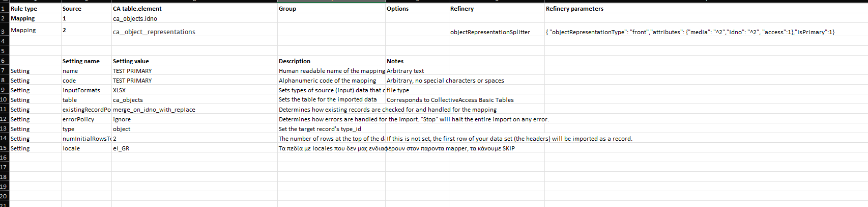The height and width of the screenshot is (207, 868).
Task: Click the 'ignore' setting value cell
Action: (x=122, y=119)
